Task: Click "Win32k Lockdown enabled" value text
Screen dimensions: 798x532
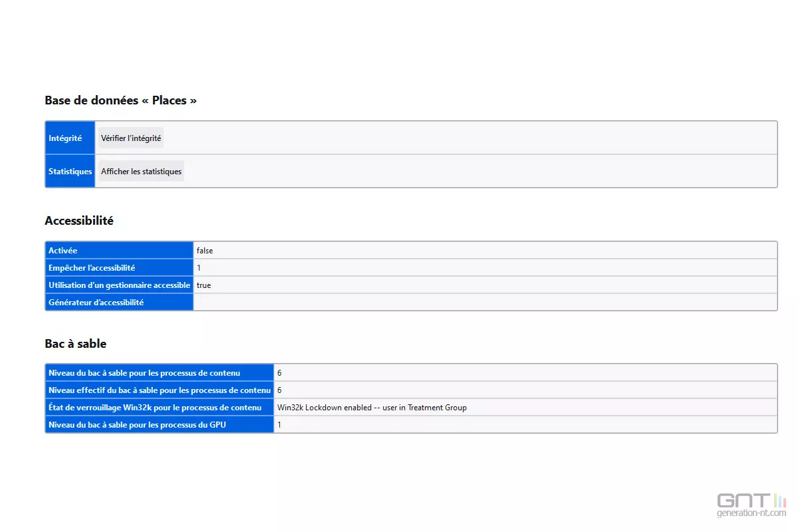Action: (372, 408)
